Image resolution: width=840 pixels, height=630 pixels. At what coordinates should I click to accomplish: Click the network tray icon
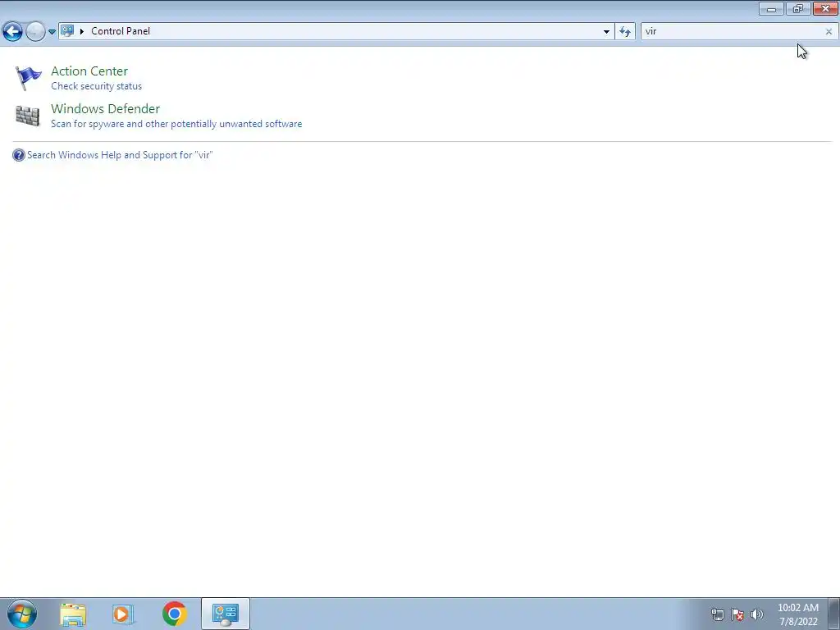[717, 614]
